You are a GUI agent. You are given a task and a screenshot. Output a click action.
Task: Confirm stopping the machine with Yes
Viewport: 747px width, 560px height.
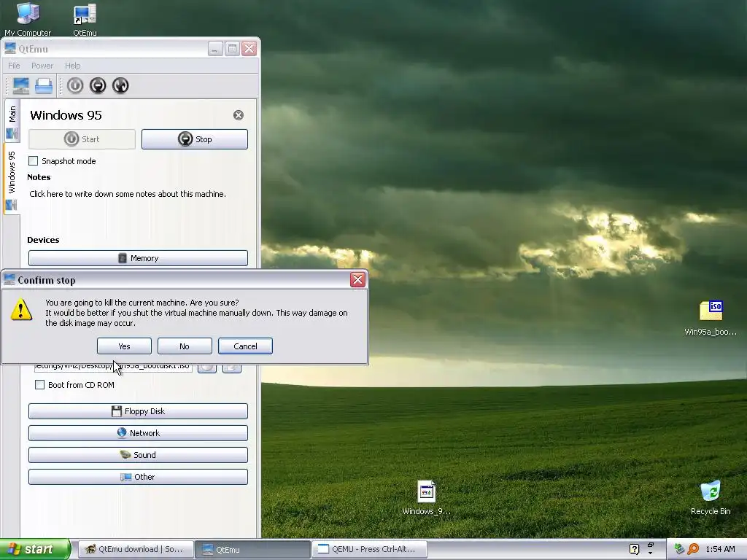pyautogui.click(x=124, y=346)
